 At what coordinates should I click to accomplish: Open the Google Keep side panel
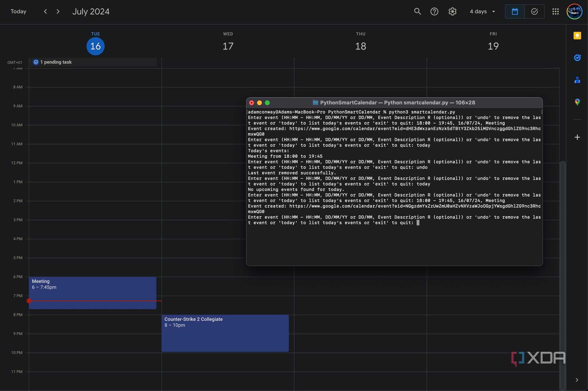(x=577, y=35)
